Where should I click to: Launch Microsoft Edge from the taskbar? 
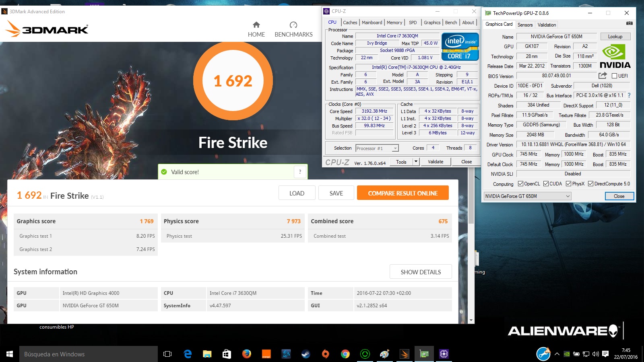(188, 354)
